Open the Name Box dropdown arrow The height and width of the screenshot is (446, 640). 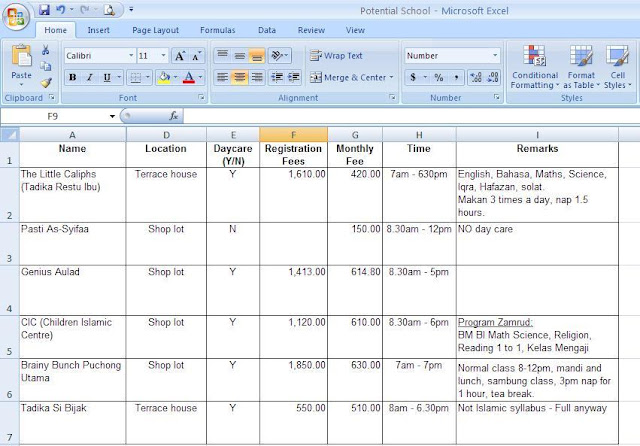[112, 117]
